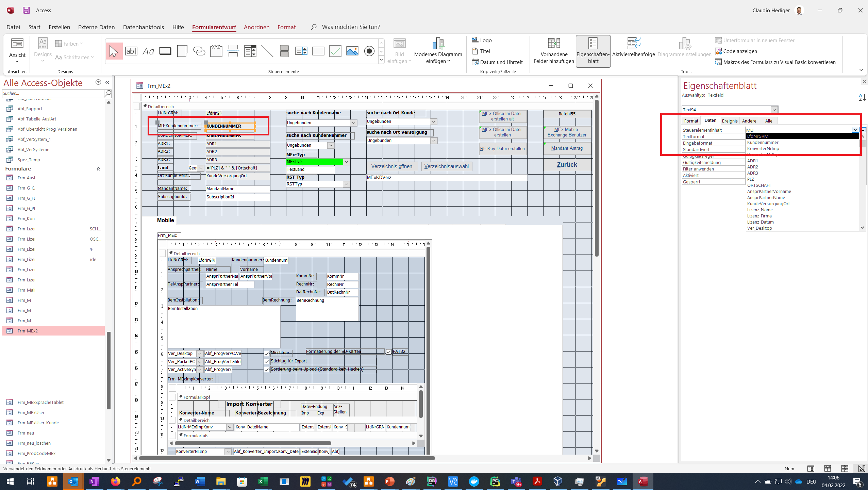Insert Datum und Uhrzeit
Viewport: 868px width, 490px height.
tap(497, 62)
